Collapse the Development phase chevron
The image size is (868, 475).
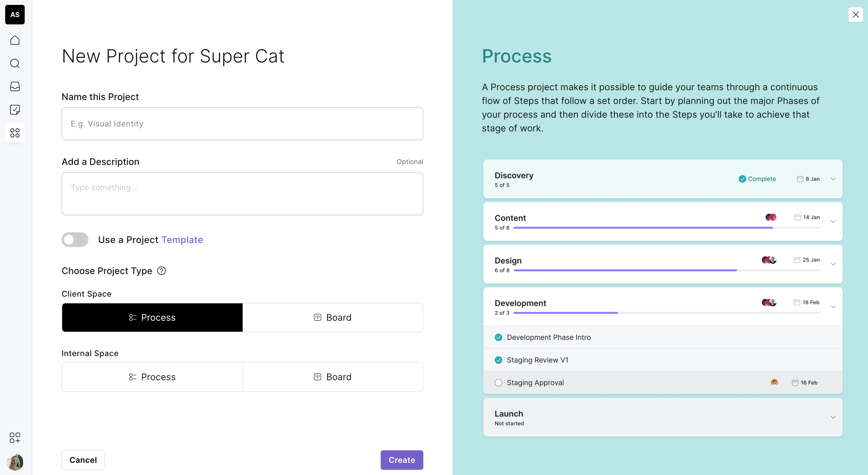tap(833, 307)
